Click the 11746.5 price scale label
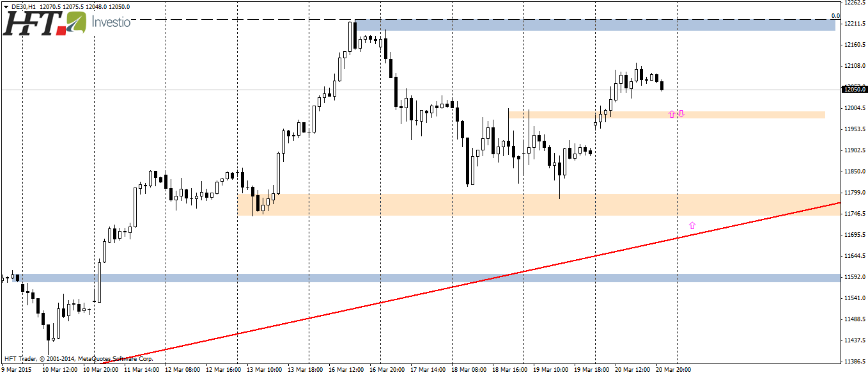Screen dimensions: 868x375 click(855, 214)
